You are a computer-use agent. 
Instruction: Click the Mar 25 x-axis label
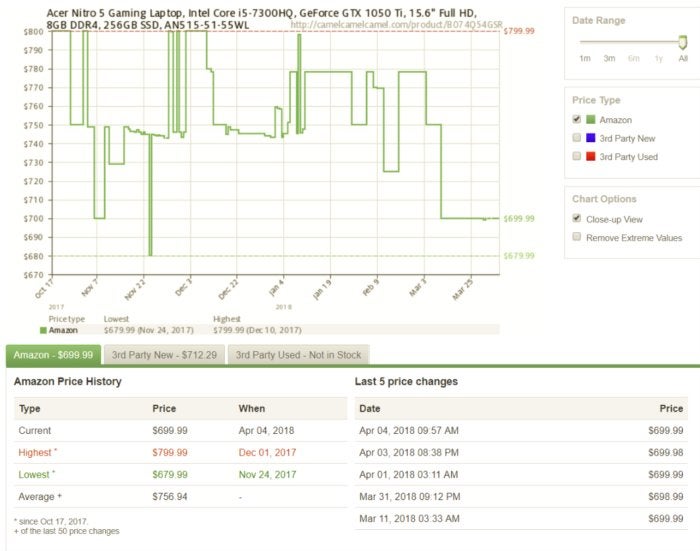(x=463, y=289)
